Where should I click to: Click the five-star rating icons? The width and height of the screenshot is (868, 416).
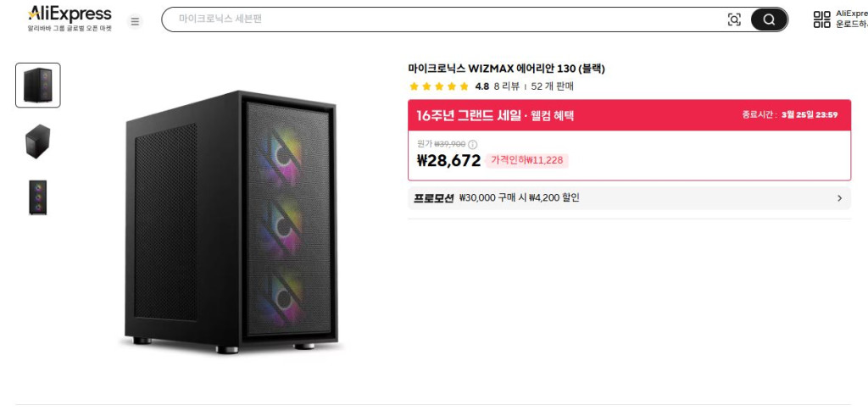pos(439,86)
